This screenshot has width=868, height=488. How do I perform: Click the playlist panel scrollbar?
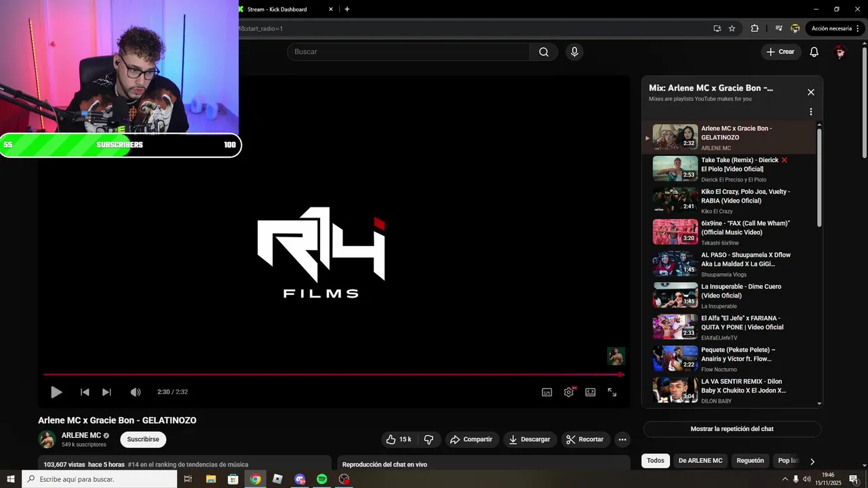click(819, 178)
